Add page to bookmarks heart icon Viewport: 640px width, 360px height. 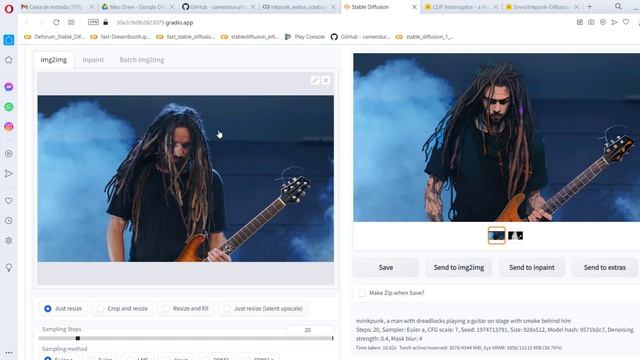(x=626, y=22)
